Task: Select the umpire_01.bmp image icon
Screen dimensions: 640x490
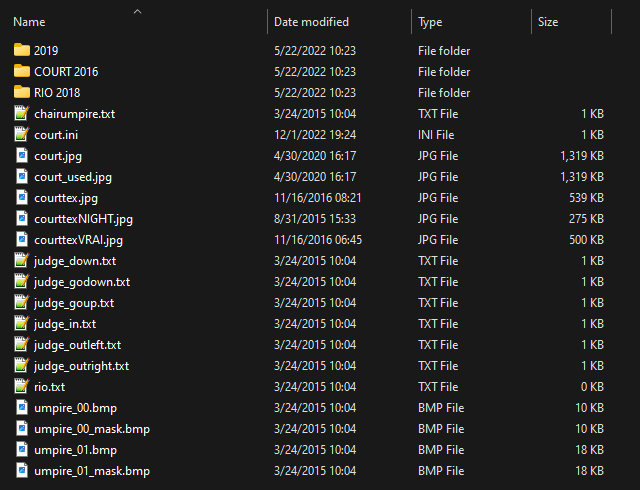Action: coord(22,450)
